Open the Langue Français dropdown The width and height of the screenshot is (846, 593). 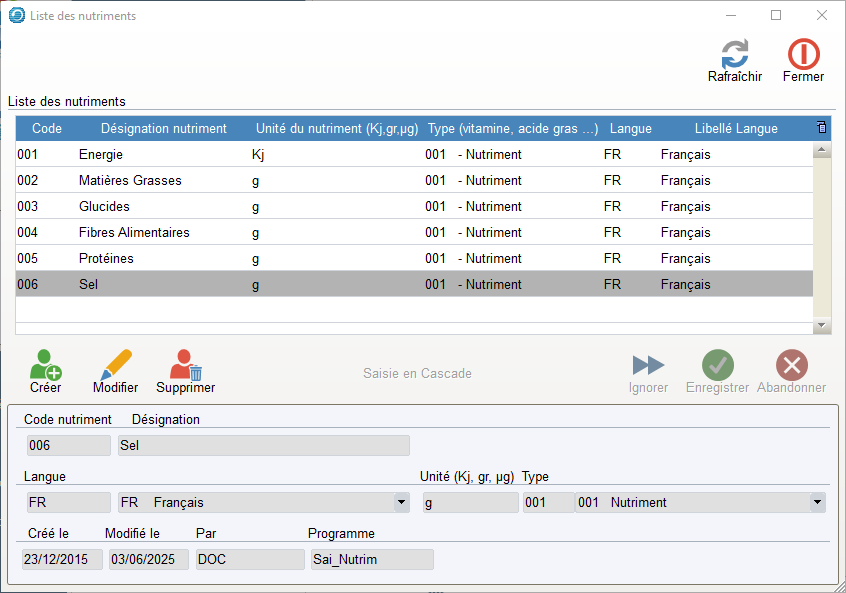(401, 502)
